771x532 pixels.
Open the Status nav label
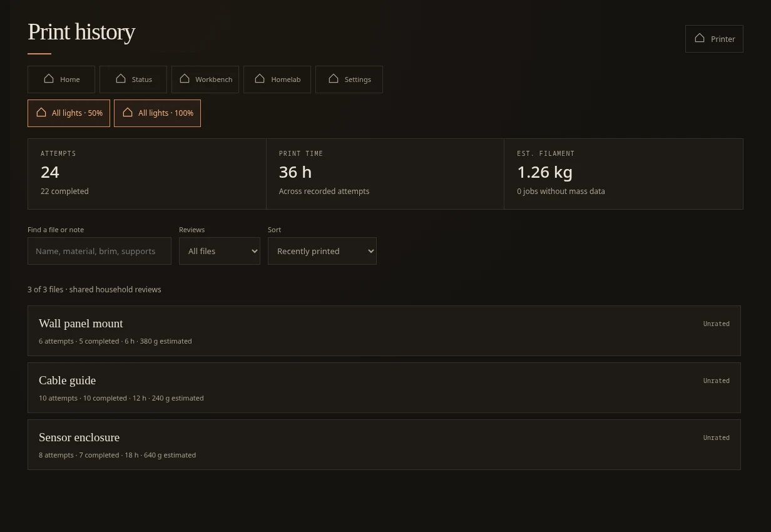(x=142, y=79)
